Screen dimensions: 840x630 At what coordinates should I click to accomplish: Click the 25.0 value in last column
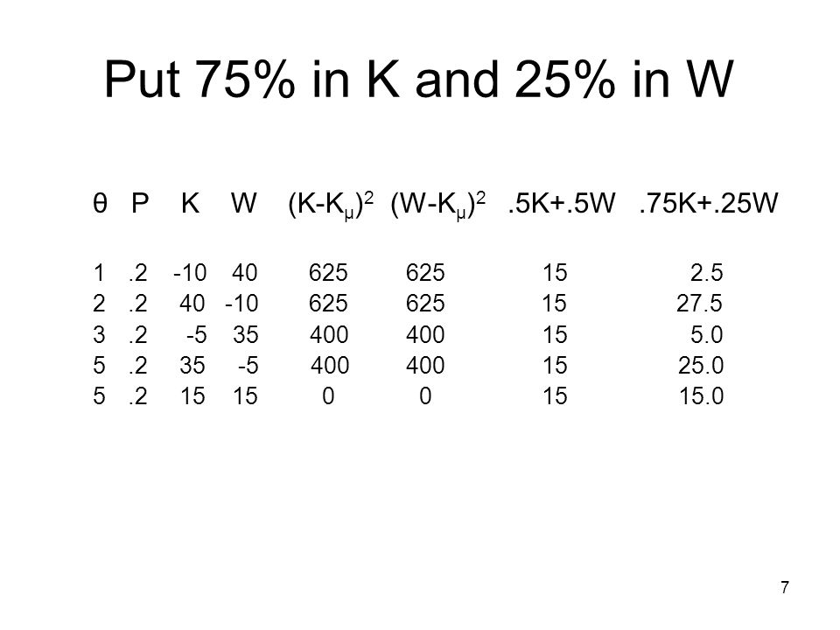coord(701,366)
